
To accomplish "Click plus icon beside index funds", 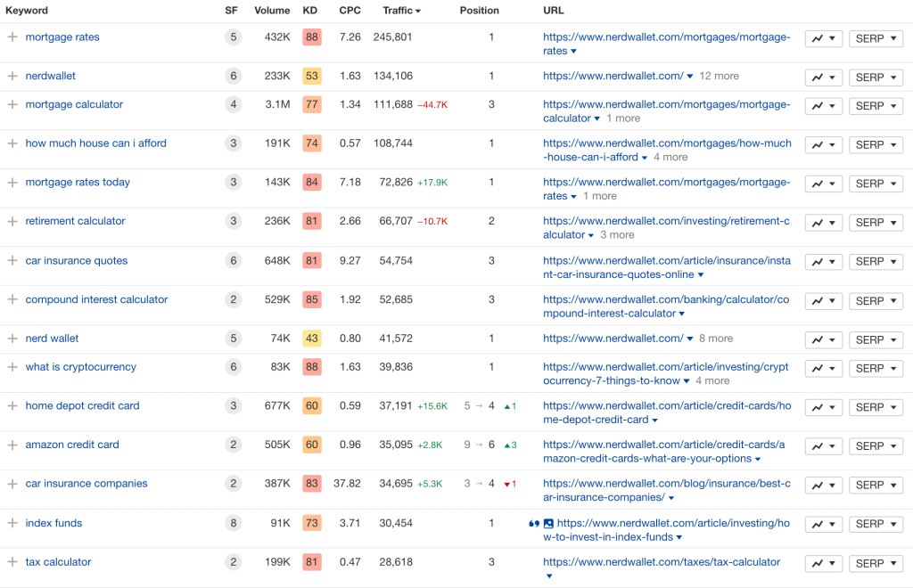I will (12, 523).
